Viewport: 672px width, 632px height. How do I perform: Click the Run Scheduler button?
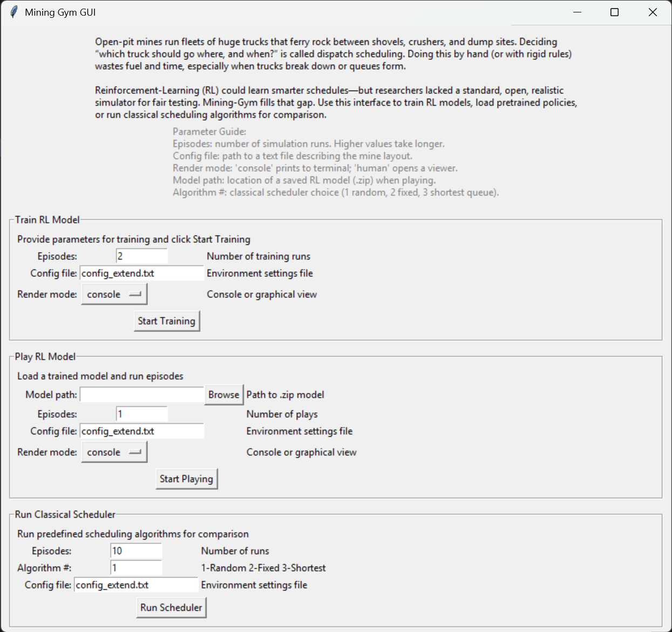171,608
